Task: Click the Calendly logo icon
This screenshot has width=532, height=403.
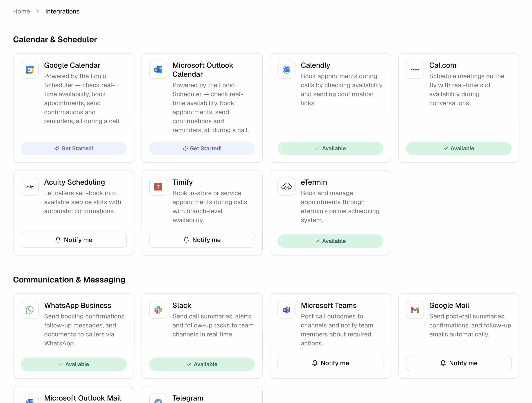Action: (286, 70)
